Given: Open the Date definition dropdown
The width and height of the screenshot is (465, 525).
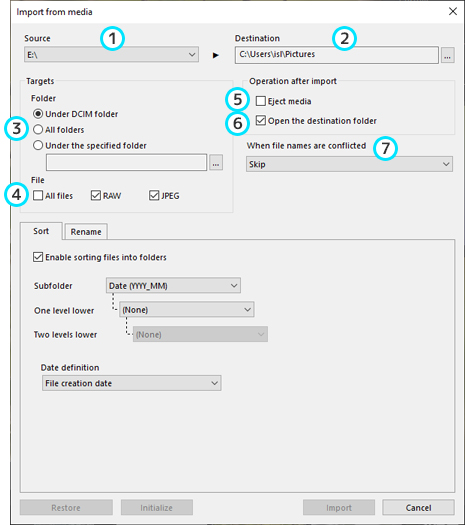Looking at the screenshot, I should click(131, 383).
